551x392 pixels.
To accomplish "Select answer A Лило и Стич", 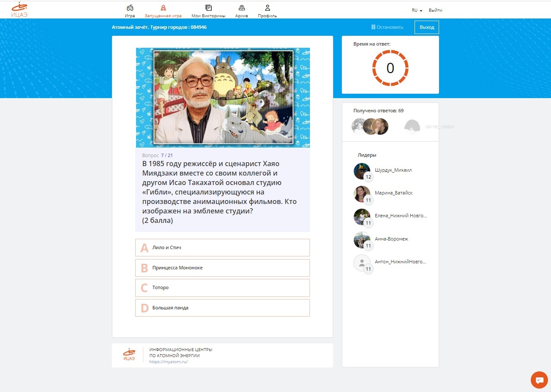I will [x=223, y=248].
